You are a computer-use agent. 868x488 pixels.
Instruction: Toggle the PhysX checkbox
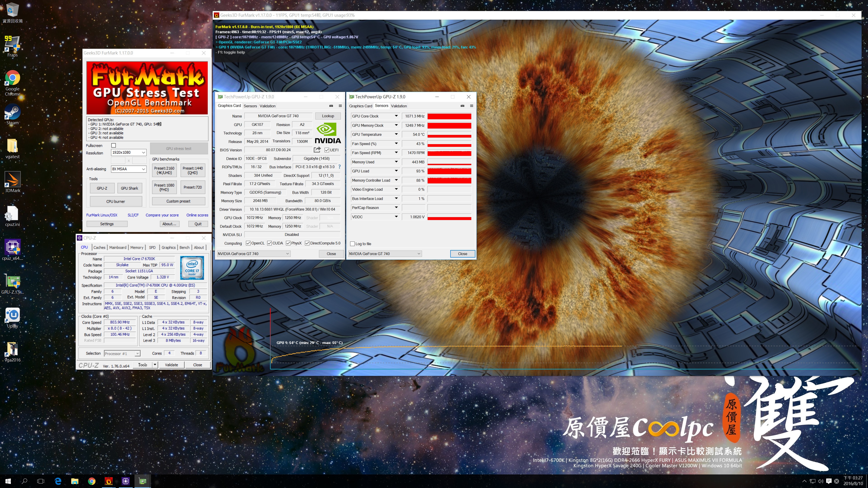(x=288, y=243)
